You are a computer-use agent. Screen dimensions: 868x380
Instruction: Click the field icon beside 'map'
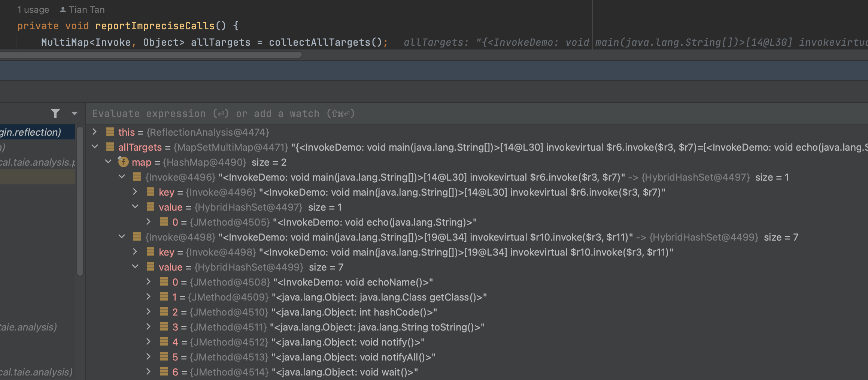pos(123,162)
